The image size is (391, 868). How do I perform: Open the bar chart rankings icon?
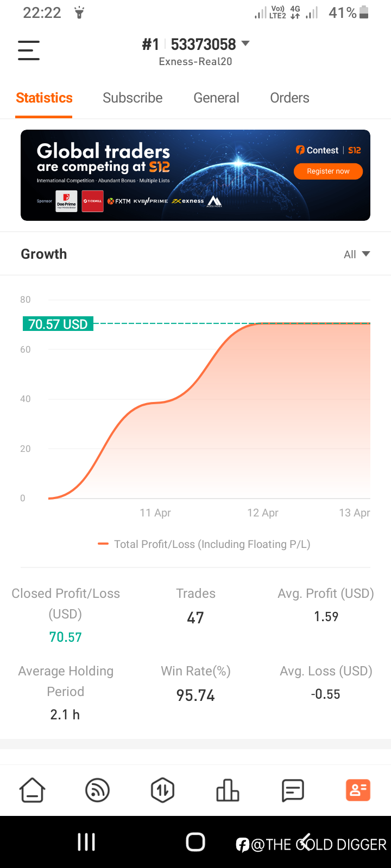pos(228,790)
